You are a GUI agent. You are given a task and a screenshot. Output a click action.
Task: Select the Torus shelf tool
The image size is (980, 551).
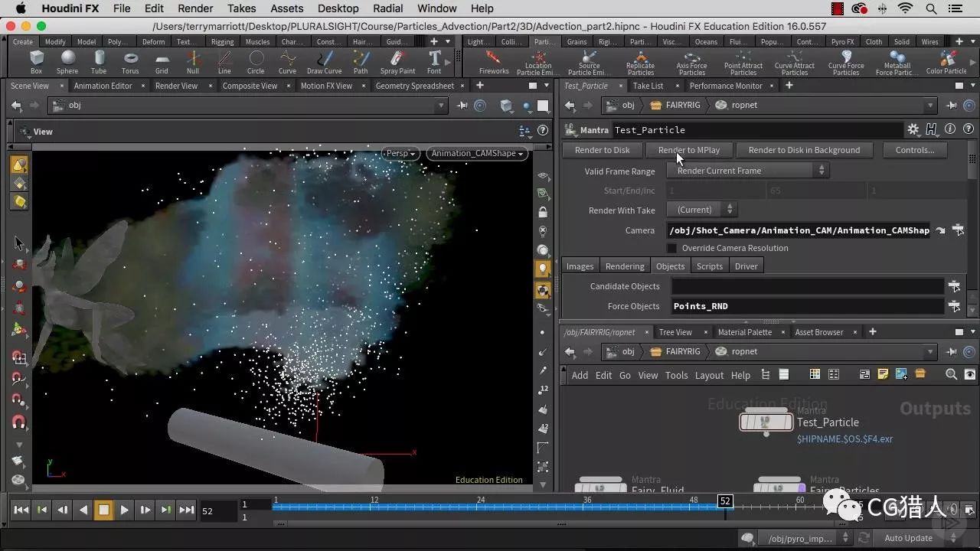[x=130, y=63]
